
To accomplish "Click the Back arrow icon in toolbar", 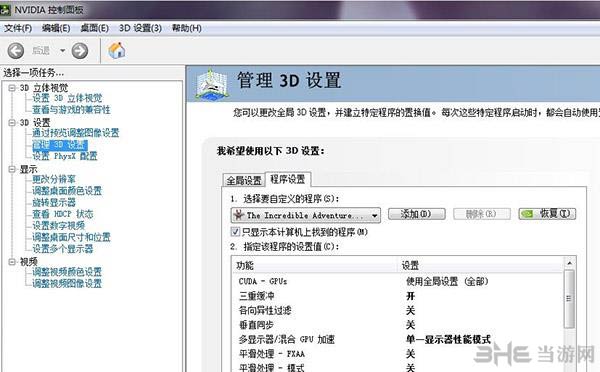I will pos(16,51).
